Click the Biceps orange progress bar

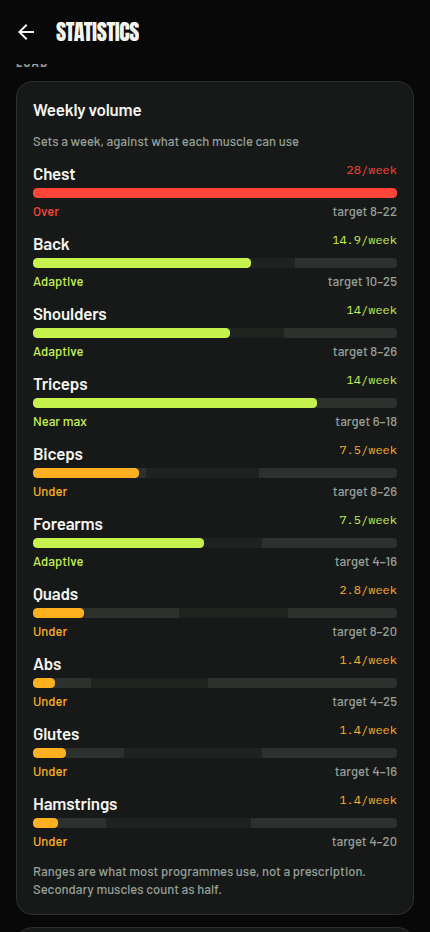pos(215,473)
